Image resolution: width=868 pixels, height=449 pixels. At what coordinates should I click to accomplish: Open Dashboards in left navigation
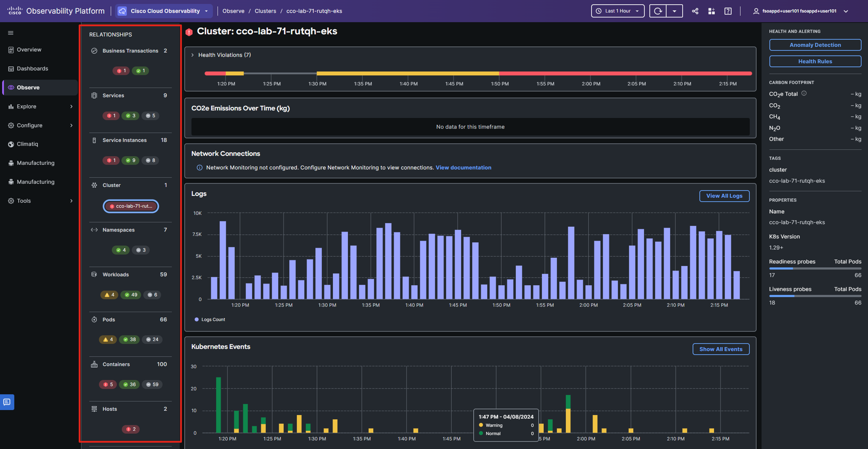click(32, 68)
